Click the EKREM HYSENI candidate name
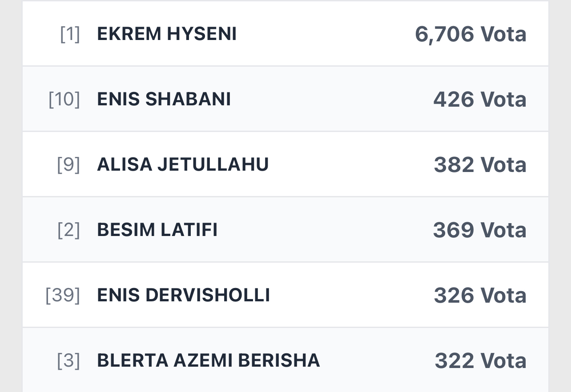 coord(167,34)
